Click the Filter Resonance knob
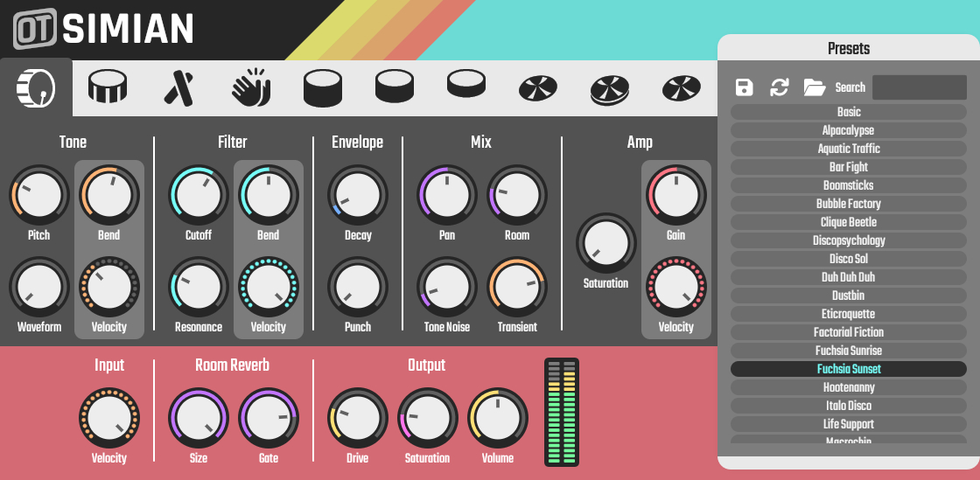Screen dimensions: 980x480 pos(198,287)
